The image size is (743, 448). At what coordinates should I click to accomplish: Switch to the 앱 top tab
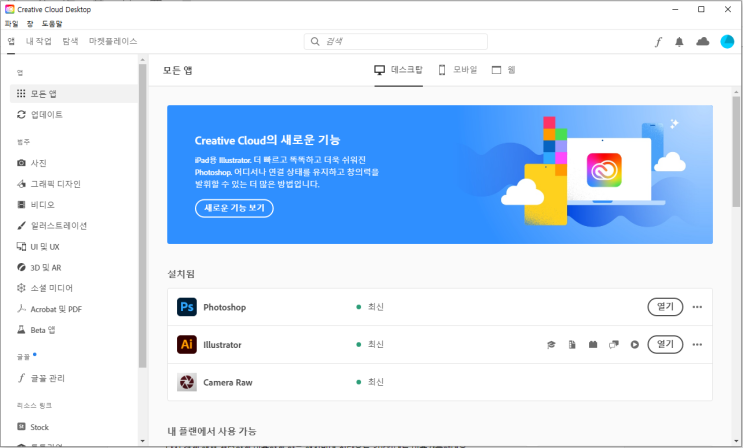[11, 41]
